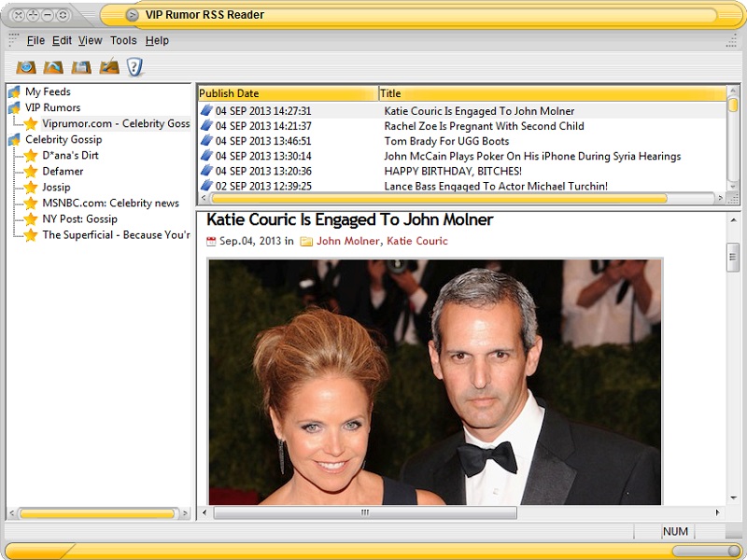Image resolution: width=747 pixels, height=560 pixels.
Task: Open the View menu
Action: tap(91, 40)
